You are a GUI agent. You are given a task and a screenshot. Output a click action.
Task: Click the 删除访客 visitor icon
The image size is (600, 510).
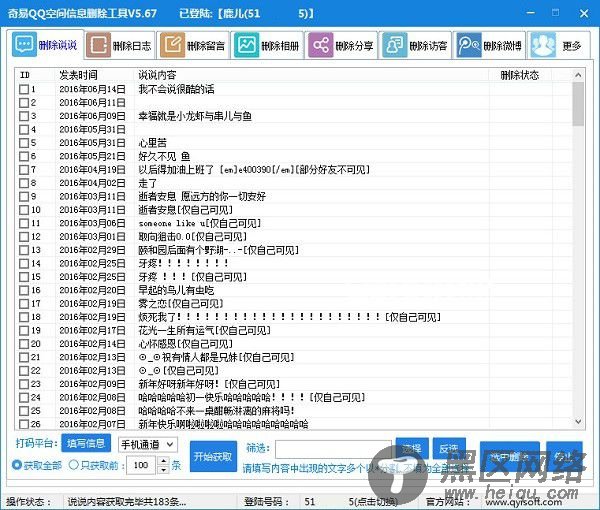coord(395,45)
